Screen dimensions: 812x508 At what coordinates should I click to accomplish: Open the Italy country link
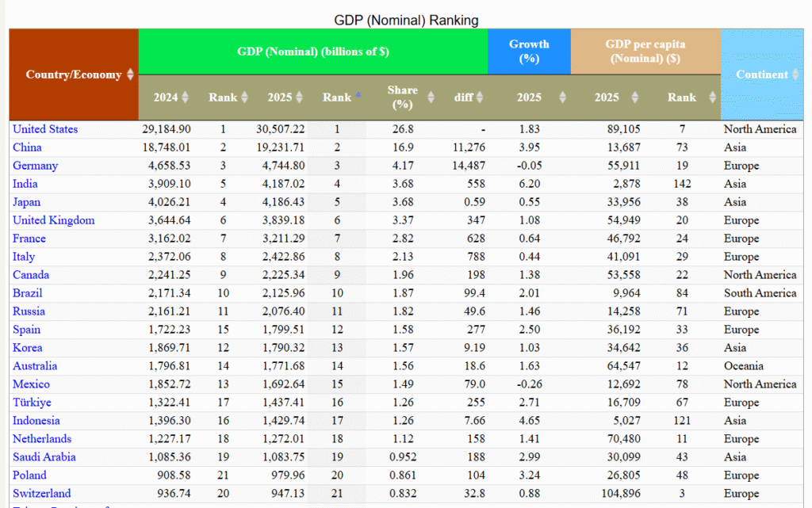coord(24,257)
